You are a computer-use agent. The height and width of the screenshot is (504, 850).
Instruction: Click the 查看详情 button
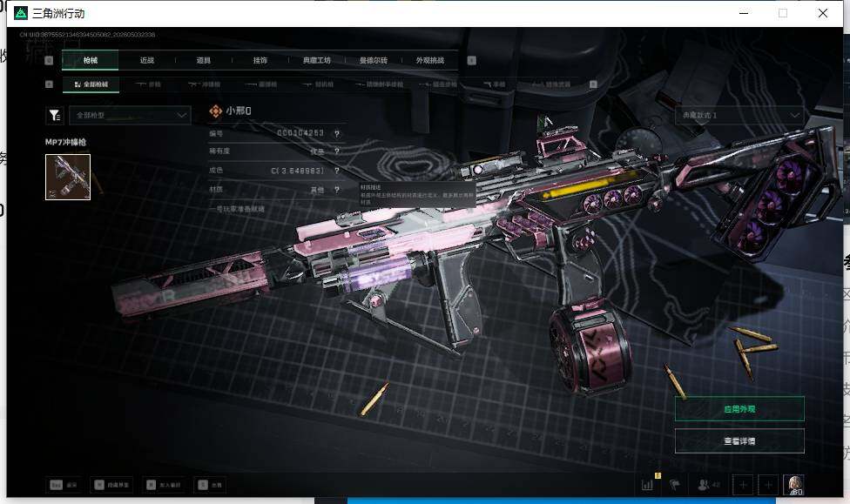click(739, 441)
